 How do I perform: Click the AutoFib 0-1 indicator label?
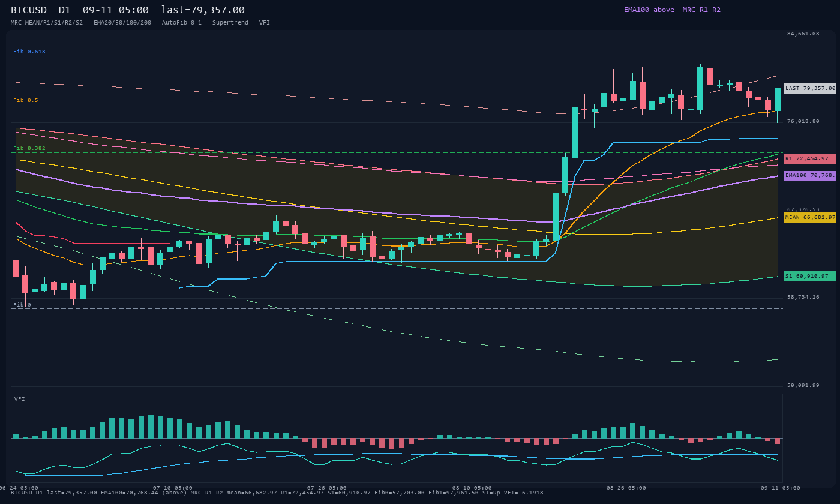182,23
